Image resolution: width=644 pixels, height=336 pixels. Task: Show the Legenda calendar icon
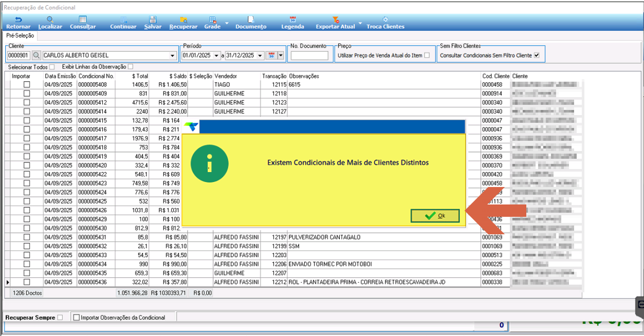click(292, 19)
